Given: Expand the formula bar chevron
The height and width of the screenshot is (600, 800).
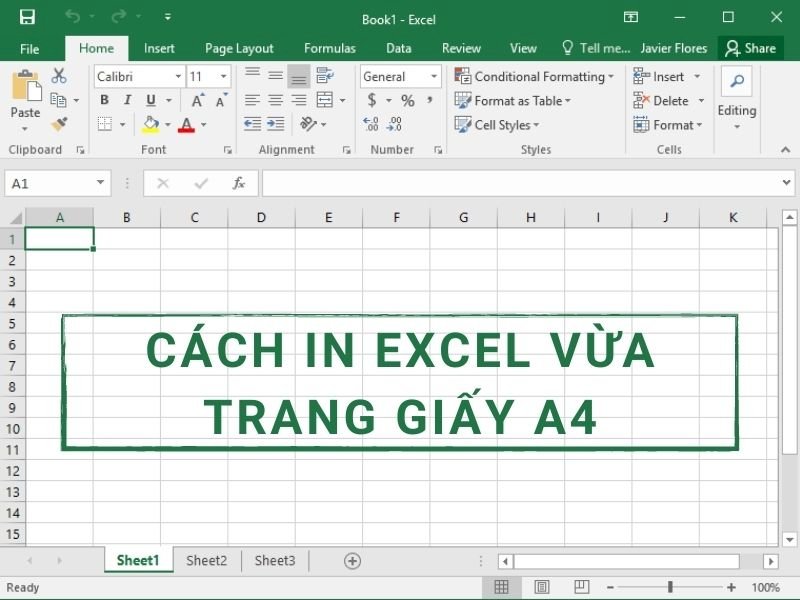Looking at the screenshot, I should 786,182.
